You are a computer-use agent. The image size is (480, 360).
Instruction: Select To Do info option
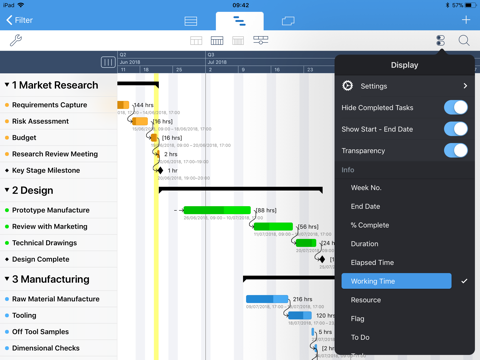pos(360,337)
